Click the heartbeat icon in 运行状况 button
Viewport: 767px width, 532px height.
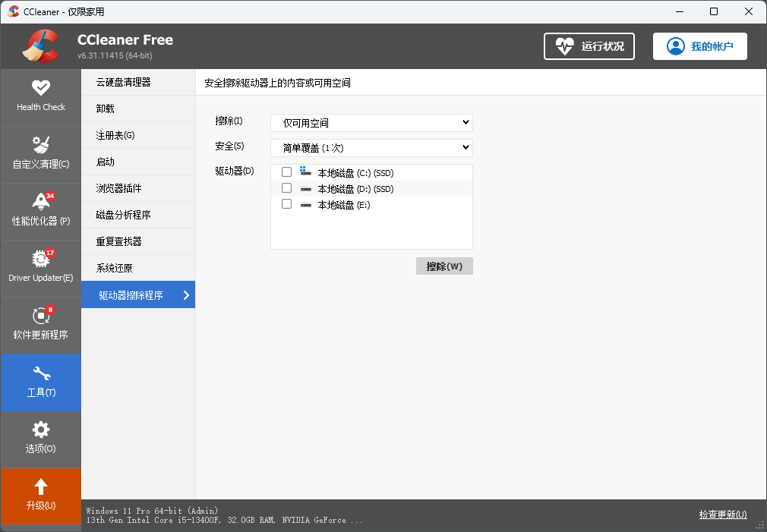click(564, 46)
